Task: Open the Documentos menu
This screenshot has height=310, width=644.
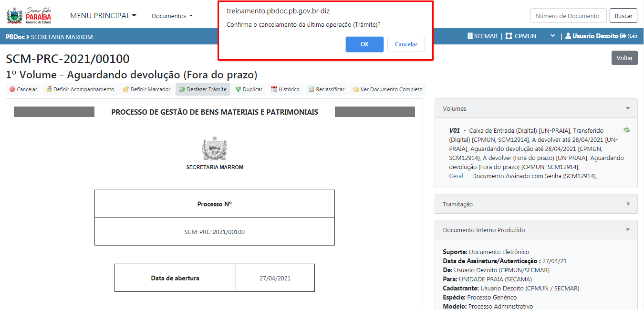Action: point(172,16)
